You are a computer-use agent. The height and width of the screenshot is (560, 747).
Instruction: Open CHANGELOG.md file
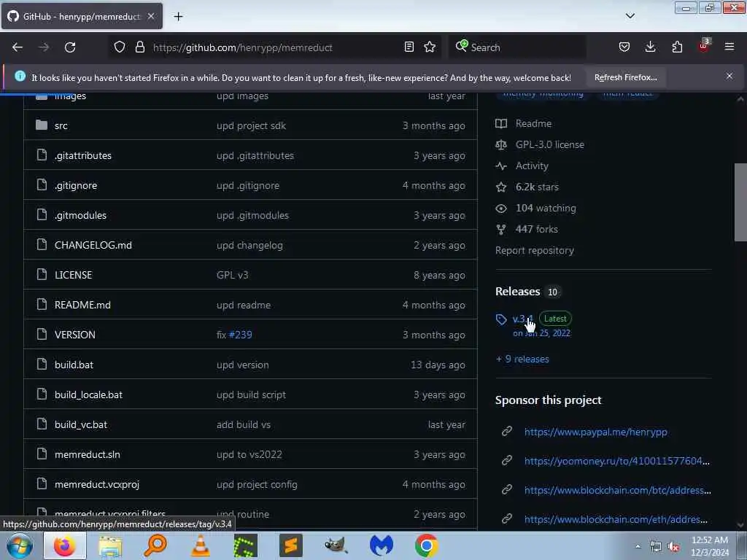tap(93, 245)
